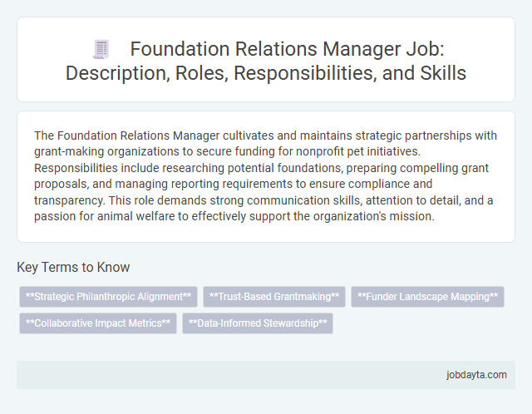Click the Key Terms to Know heading
This screenshot has height=414, width=532.
coord(73,267)
